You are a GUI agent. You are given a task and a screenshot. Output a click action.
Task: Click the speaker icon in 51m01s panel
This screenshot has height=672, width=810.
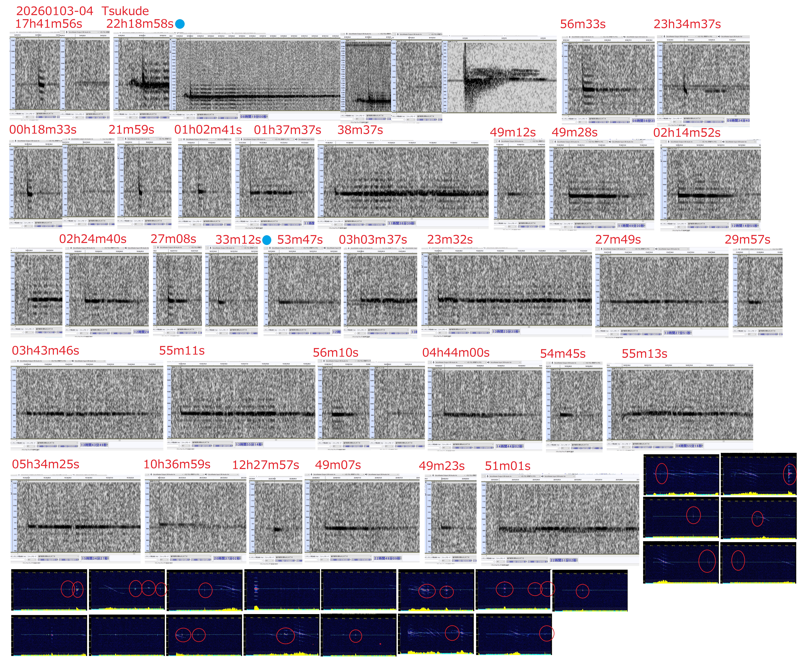[x=542, y=476]
